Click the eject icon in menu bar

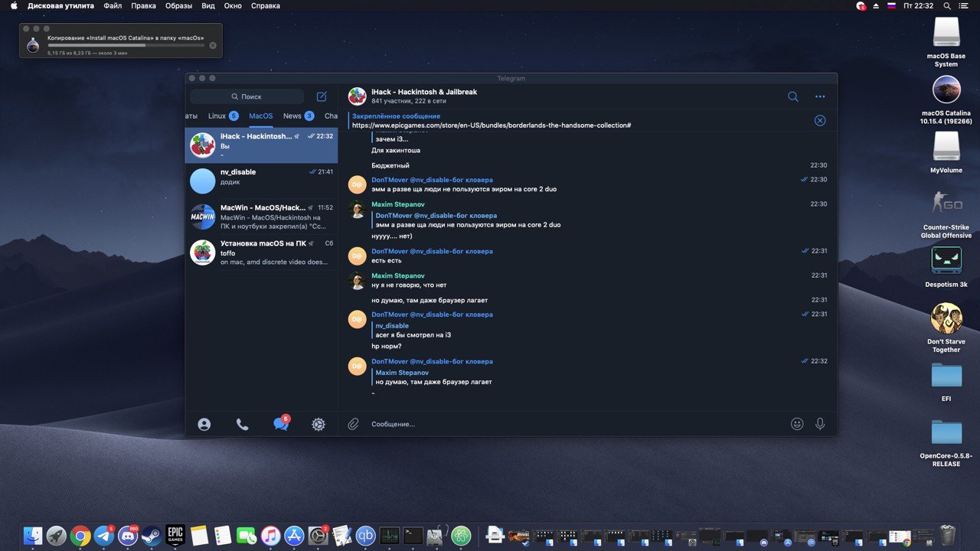coord(876,5)
